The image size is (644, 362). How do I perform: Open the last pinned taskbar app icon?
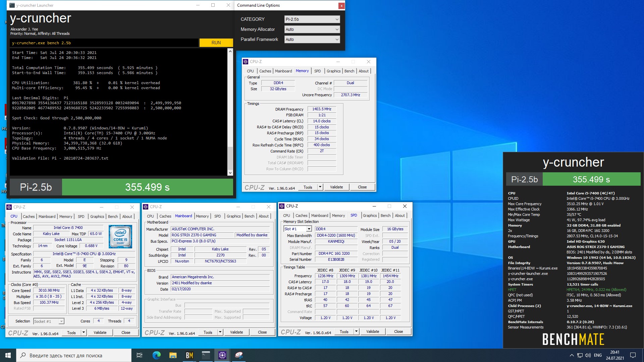point(238,355)
